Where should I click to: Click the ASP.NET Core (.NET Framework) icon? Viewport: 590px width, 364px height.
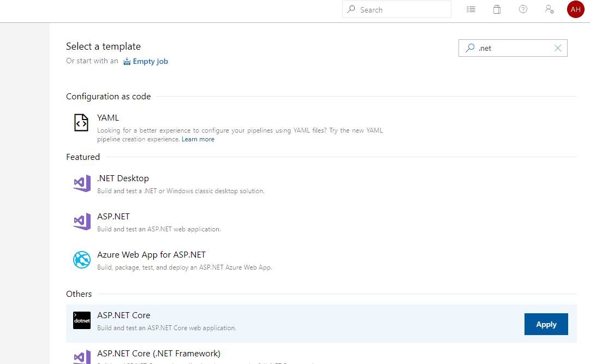[x=82, y=357]
